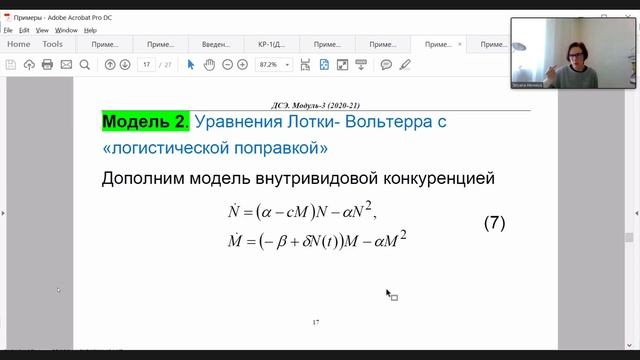Zoom out with the minus icon

[227, 64]
